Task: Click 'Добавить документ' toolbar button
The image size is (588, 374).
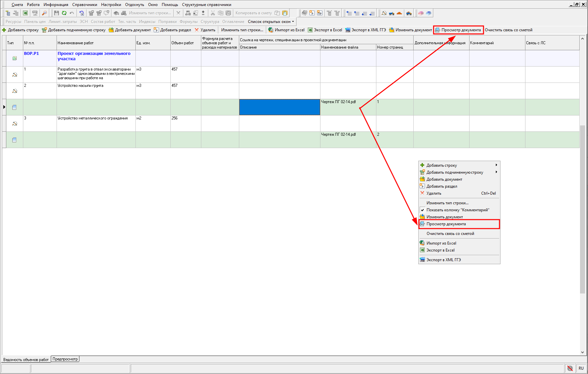Action: tap(130, 30)
